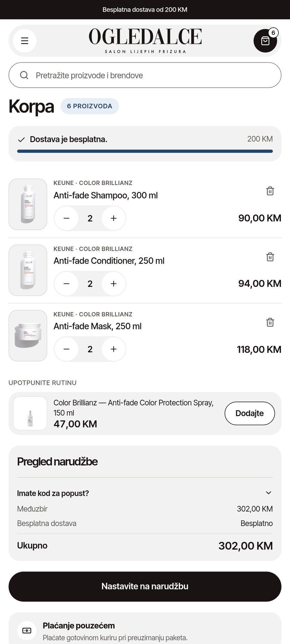Click the cash on delivery icon
Image resolution: width=290 pixels, height=644 pixels.
[27, 630]
